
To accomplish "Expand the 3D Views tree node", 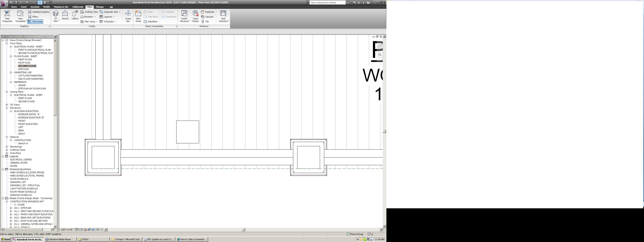I will (x=7, y=105).
